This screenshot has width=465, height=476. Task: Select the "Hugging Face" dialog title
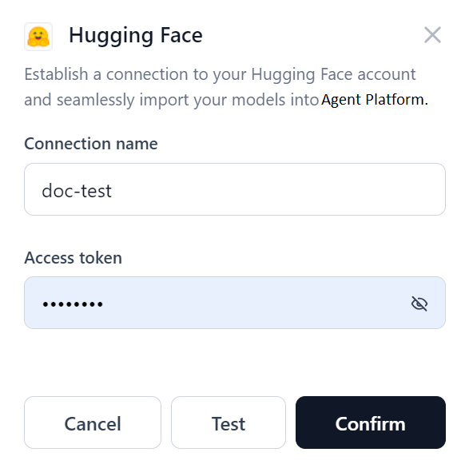(136, 36)
